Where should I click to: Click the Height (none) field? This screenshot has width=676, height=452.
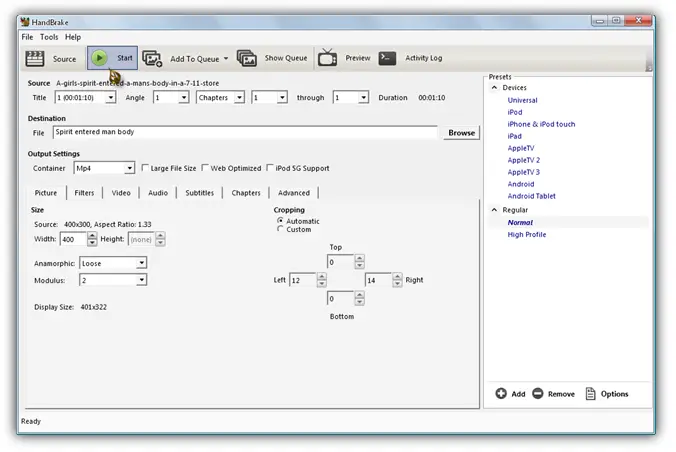(141, 239)
